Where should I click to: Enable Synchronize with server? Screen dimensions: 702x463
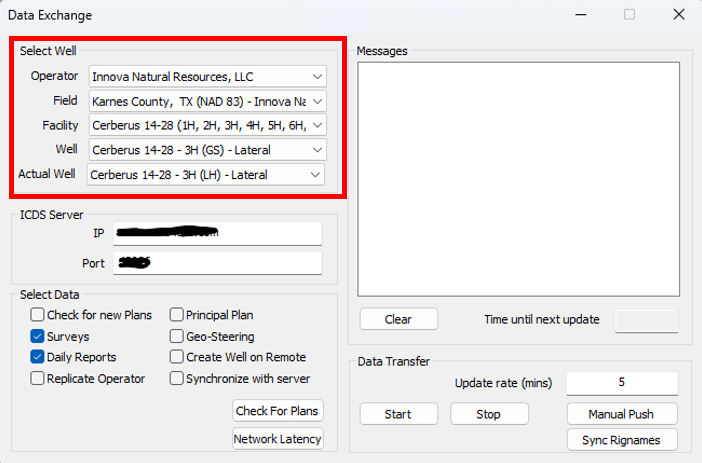coord(177,379)
